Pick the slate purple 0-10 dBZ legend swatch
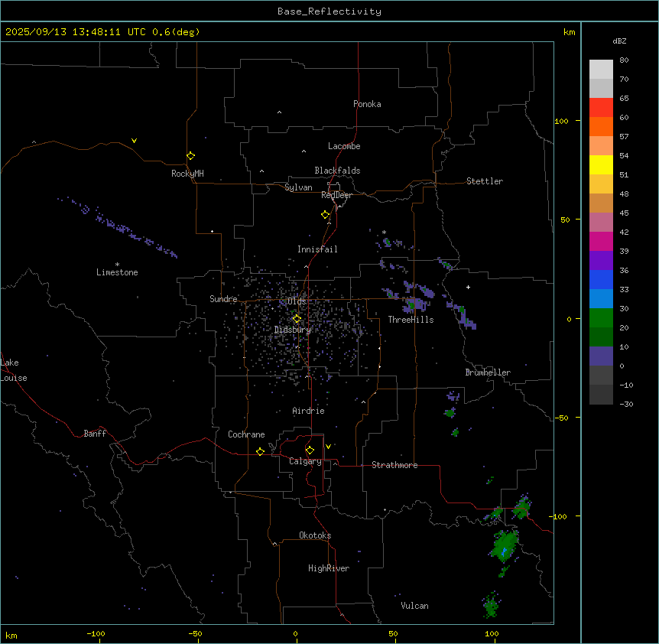This screenshot has height=644, width=659. (601, 356)
